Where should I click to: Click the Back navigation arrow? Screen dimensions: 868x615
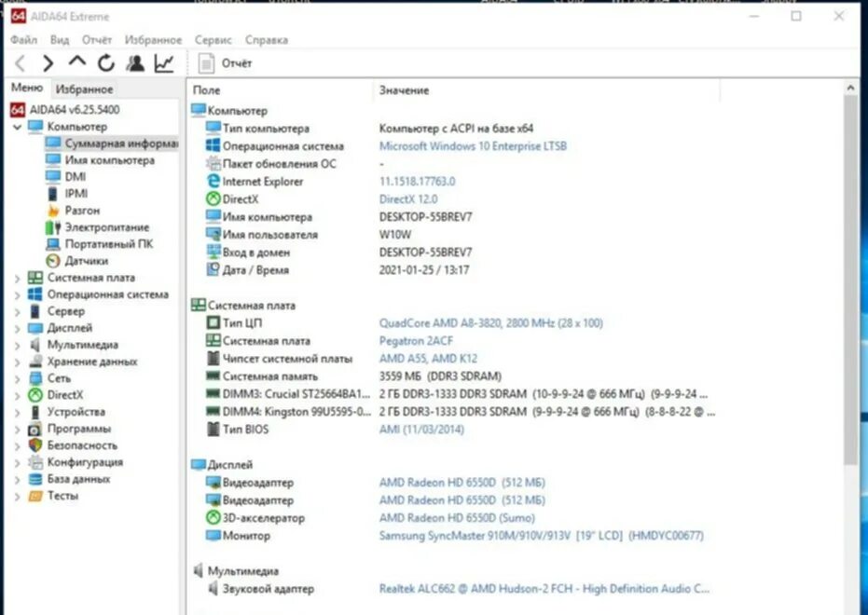pyautogui.click(x=21, y=63)
